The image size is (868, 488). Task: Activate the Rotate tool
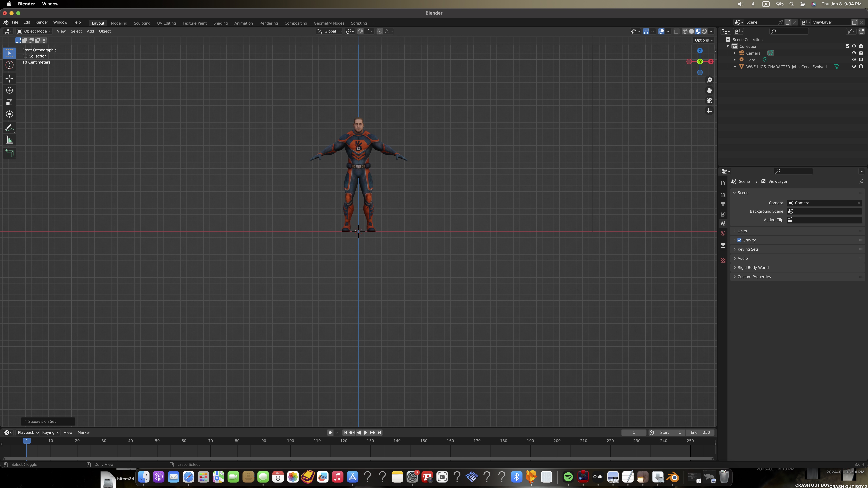coord(9,90)
